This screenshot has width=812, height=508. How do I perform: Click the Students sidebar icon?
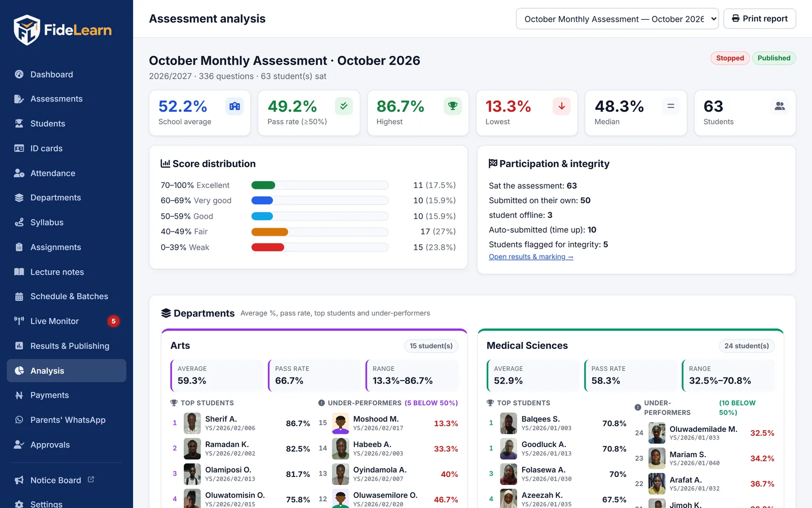coord(19,123)
